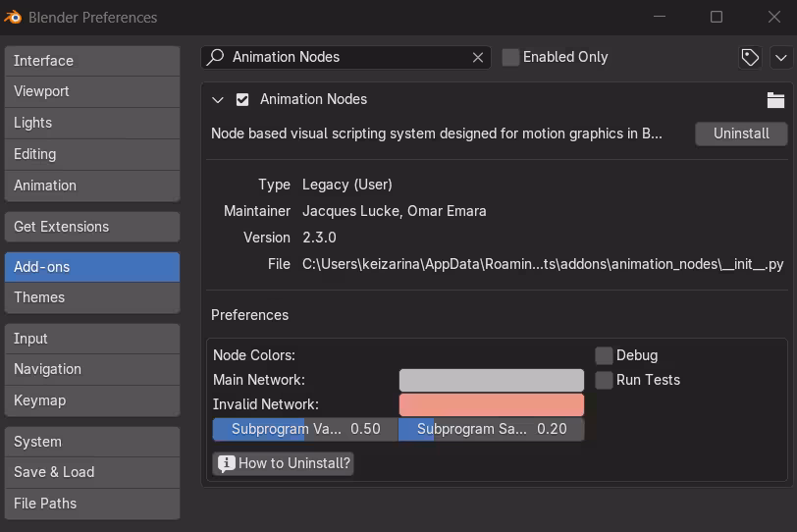
Task: Click the Legacy (User) type value
Action: [347, 185]
